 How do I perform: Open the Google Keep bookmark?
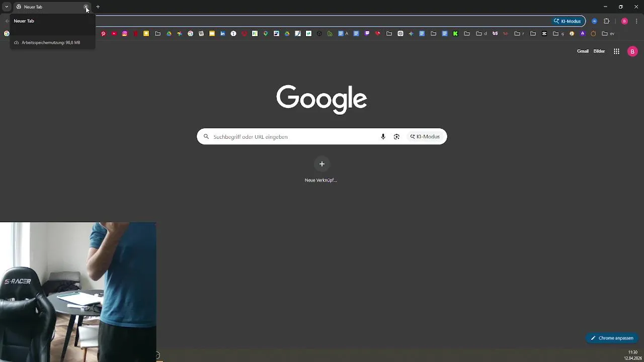(x=146, y=34)
